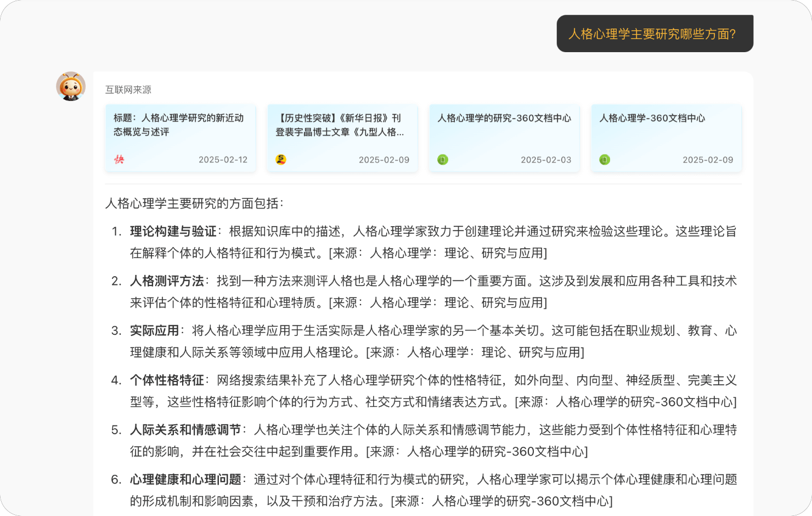Click the heading 个体性格特征
Image resolution: width=812 pixels, height=516 pixels.
pos(167,380)
